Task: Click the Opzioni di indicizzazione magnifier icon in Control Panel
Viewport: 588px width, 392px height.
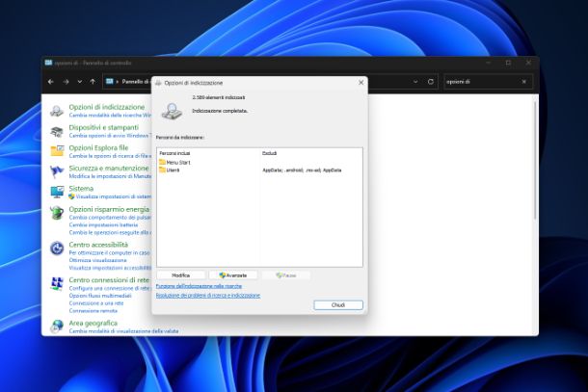Action: [x=57, y=111]
